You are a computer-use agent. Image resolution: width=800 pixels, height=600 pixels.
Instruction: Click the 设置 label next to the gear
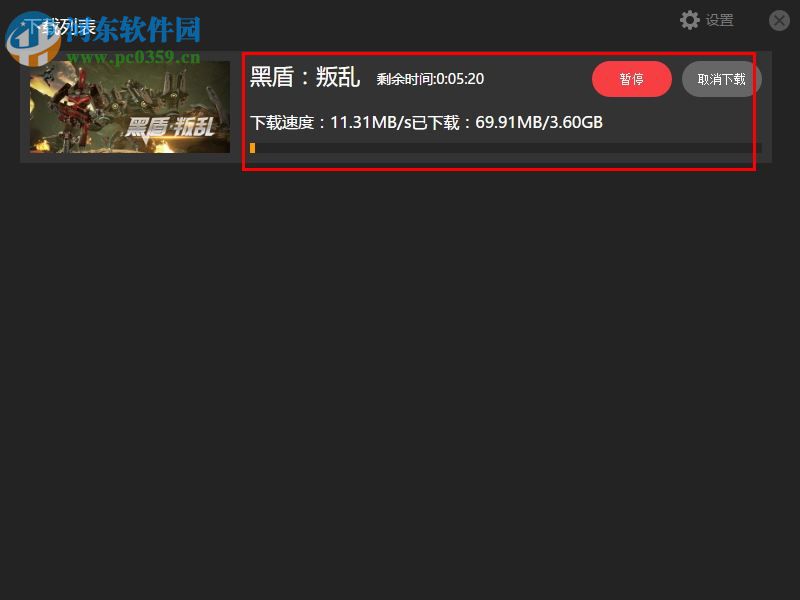[x=719, y=20]
